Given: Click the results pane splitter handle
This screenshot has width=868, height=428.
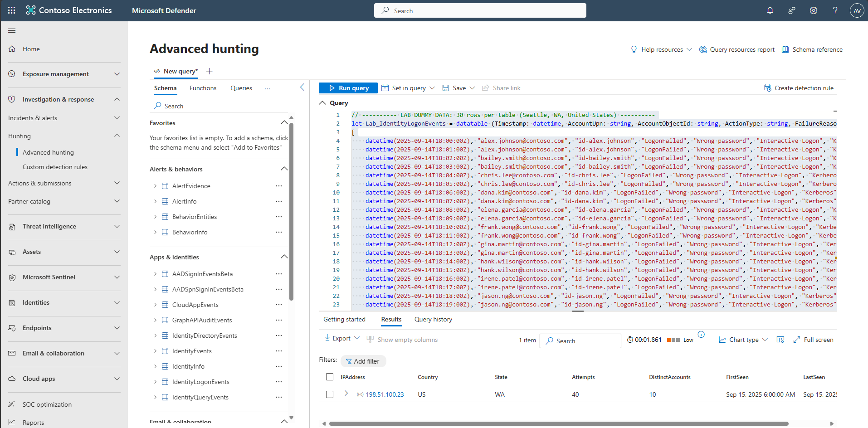Looking at the screenshot, I should click(578, 311).
